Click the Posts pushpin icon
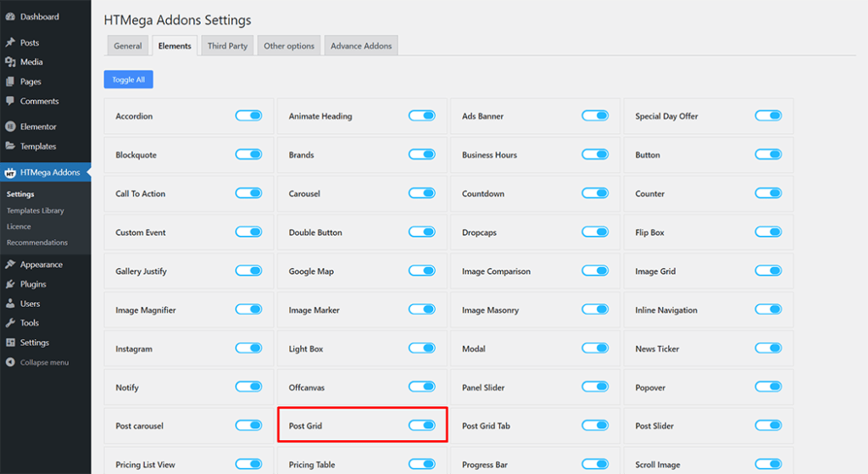868x474 pixels. [x=10, y=42]
